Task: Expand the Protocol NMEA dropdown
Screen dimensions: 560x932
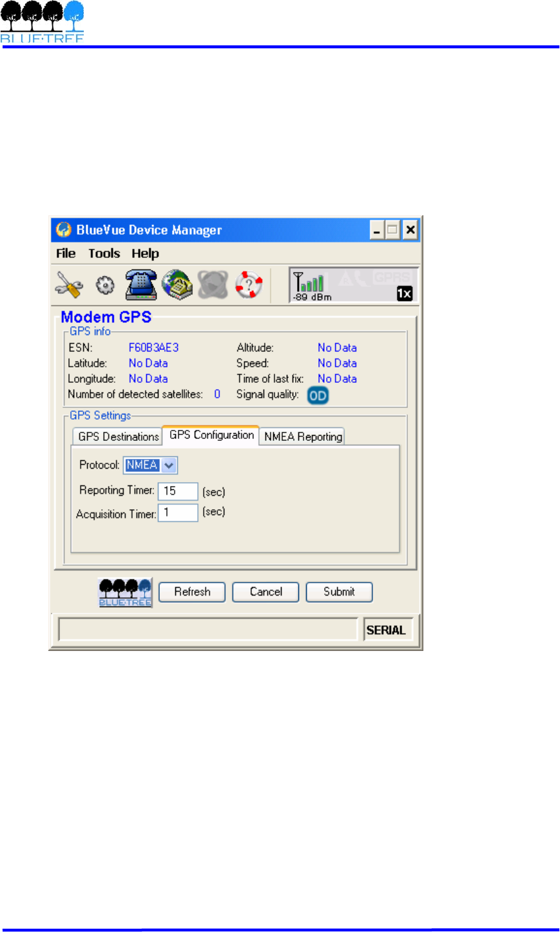Action: [169, 465]
